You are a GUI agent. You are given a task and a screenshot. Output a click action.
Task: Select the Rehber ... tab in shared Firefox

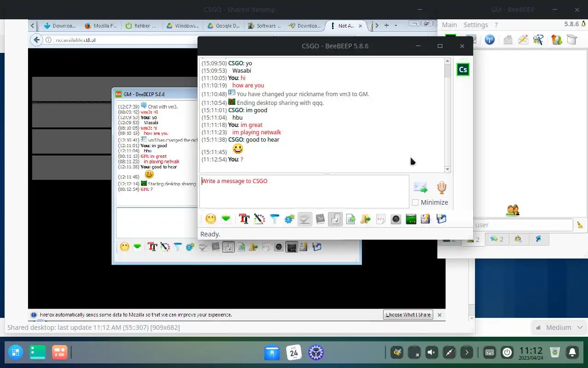click(x=141, y=26)
